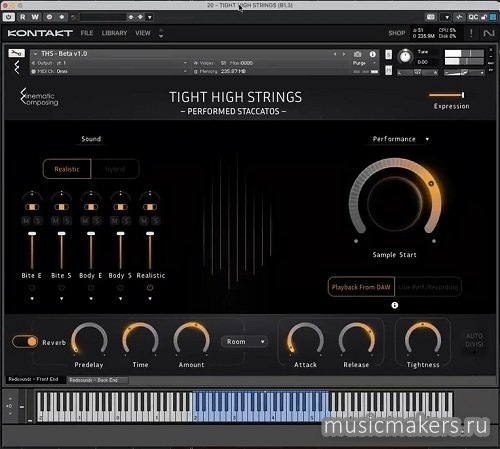Screen dimensions: 500x449
Task: Click the camera snapshot icon in instrument header
Action: pyautogui.click(x=358, y=54)
